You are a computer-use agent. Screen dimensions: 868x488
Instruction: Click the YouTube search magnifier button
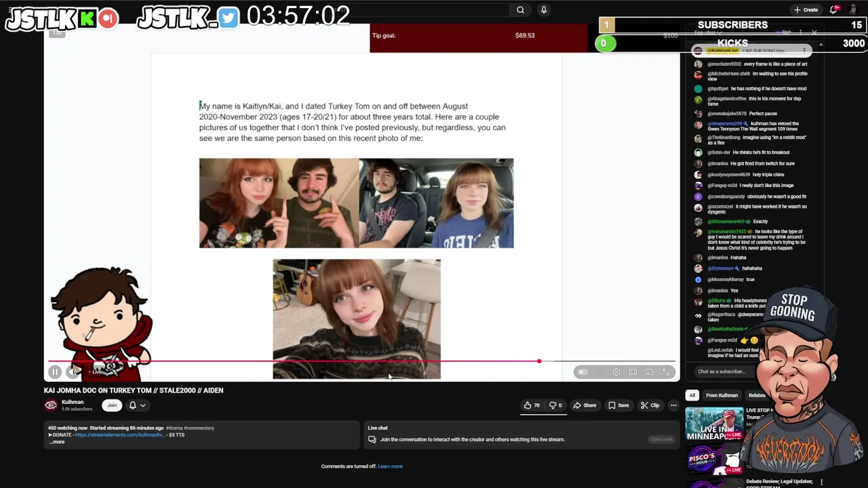coord(520,9)
